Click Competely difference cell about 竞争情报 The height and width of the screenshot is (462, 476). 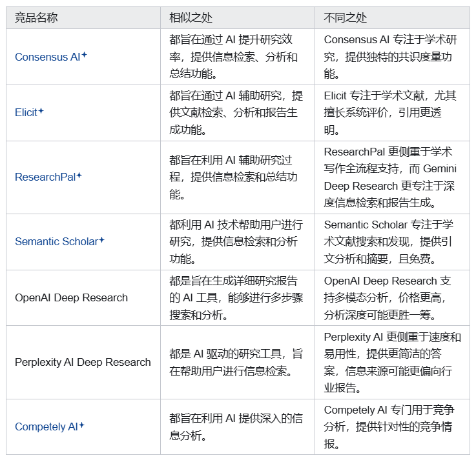[x=392, y=427]
